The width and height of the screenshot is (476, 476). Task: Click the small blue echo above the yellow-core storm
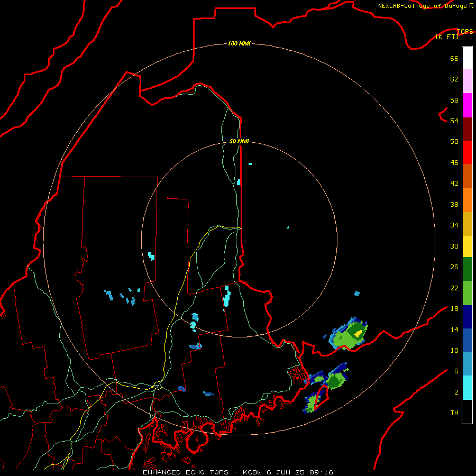[x=357, y=294]
